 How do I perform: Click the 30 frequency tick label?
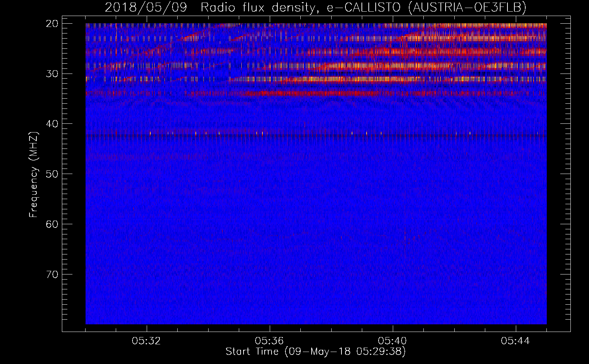pos(52,74)
